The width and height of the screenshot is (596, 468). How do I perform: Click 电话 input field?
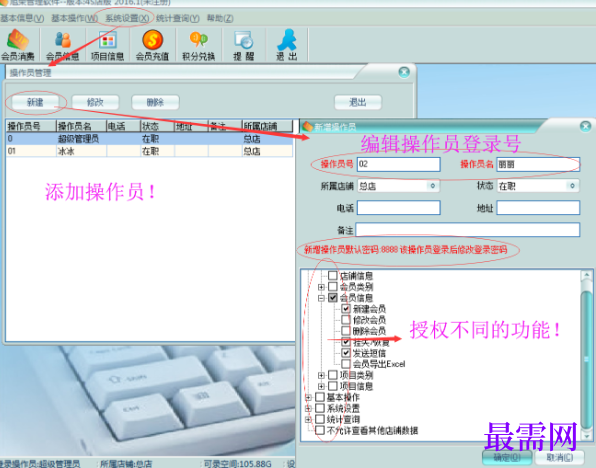(x=398, y=208)
